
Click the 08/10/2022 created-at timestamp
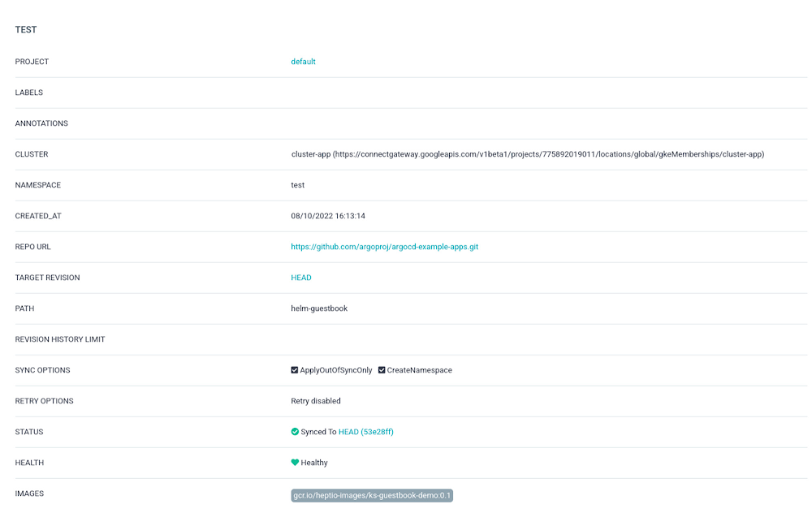[328, 216]
